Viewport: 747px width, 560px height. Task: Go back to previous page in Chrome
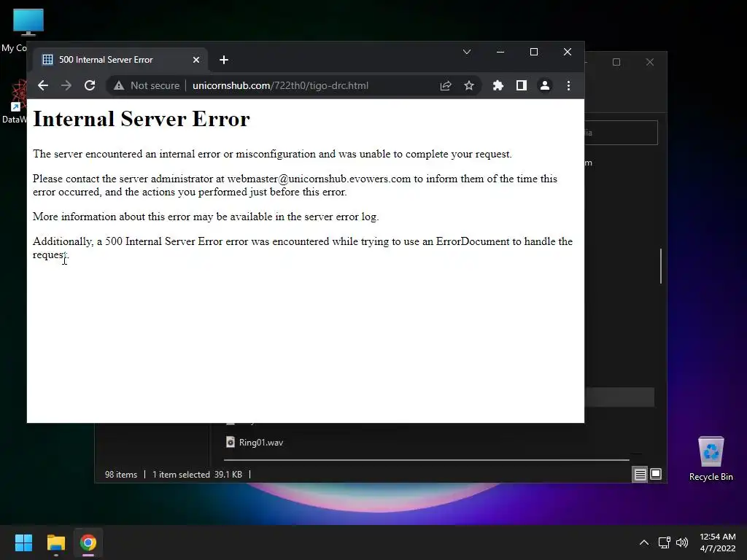(x=43, y=86)
